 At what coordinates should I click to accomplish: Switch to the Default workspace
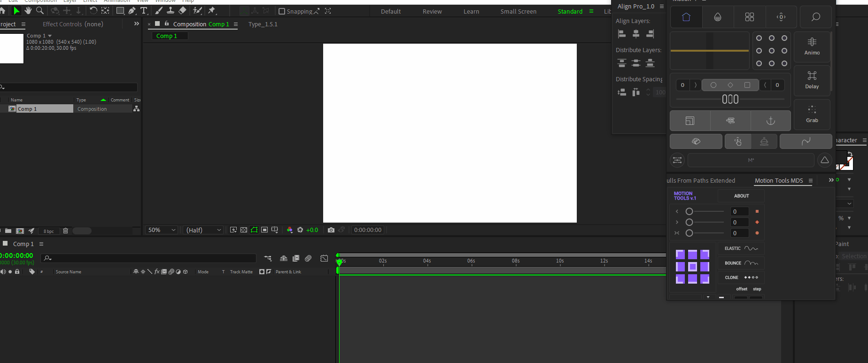[x=391, y=11]
